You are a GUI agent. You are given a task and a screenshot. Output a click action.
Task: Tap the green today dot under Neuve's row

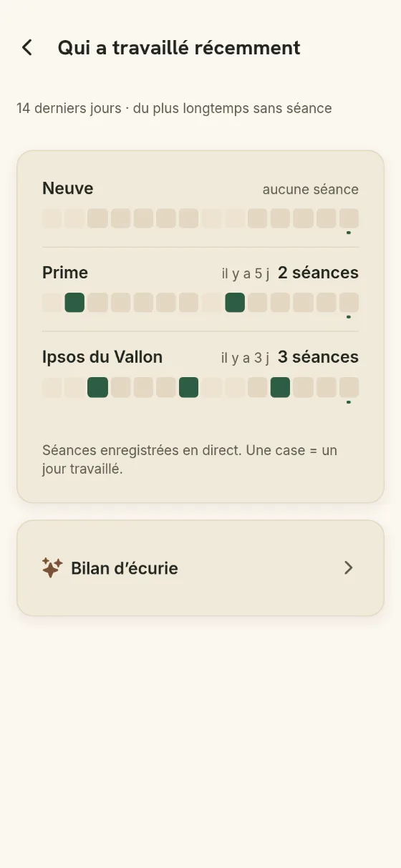click(x=349, y=233)
